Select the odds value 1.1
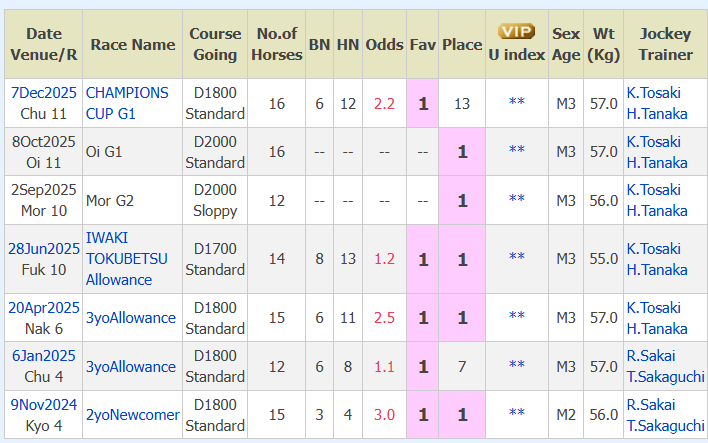This screenshot has height=443, width=708. [384, 367]
